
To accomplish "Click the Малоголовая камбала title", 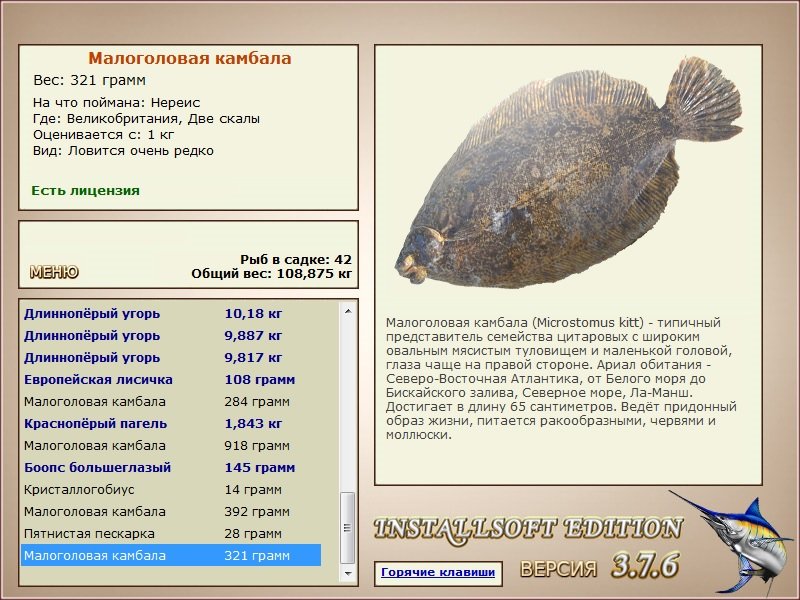I will point(190,58).
